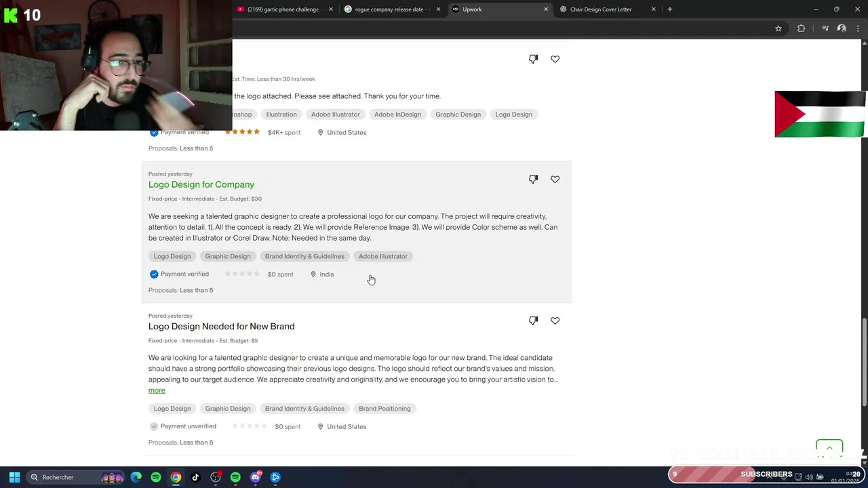Click Payment unverified badge on New Brand job
The height and width of the screenshot is (488, 868).
[182, 426]
